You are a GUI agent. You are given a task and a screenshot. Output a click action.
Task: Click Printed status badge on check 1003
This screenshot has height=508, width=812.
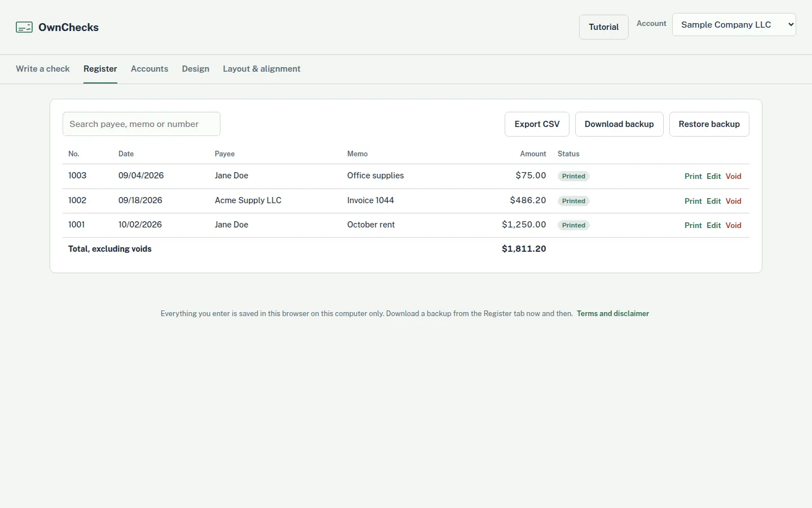point(573,176)
